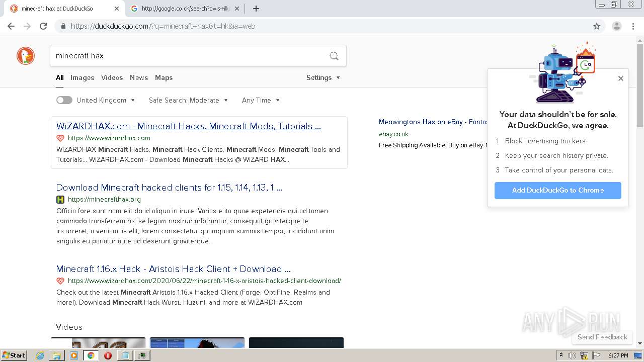Click the browser forward arrow

27,26
